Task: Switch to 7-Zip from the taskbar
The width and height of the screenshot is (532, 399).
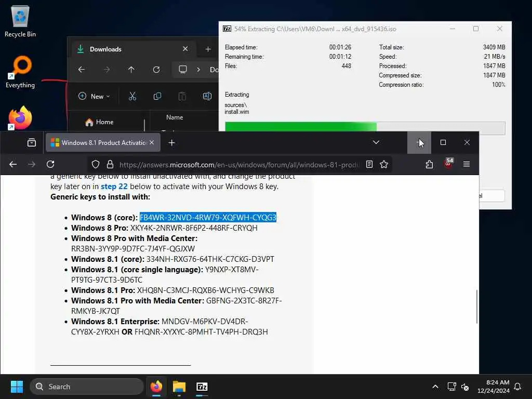Action: 202,387
